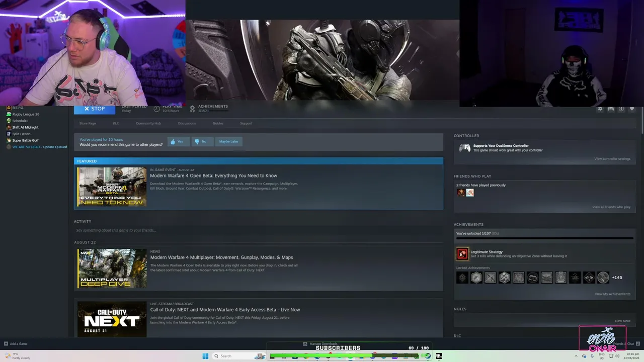
Task: Select WE ARE SO DEAD library entry
Action: coord(36,147)
